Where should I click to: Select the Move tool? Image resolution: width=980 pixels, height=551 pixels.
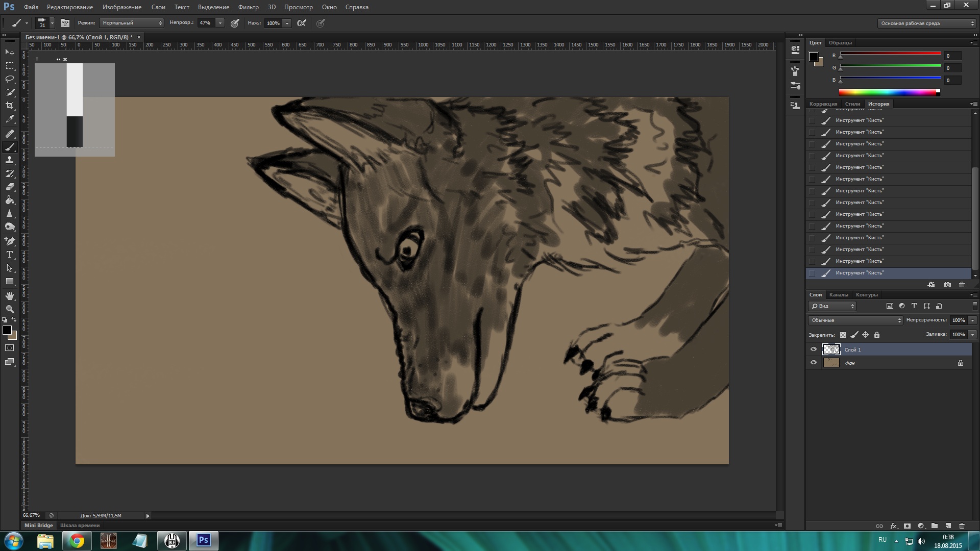pos(9,53)
